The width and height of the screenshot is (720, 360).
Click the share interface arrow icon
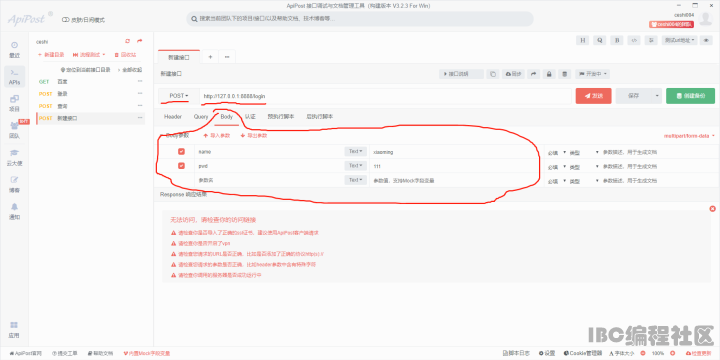point(534,74)
